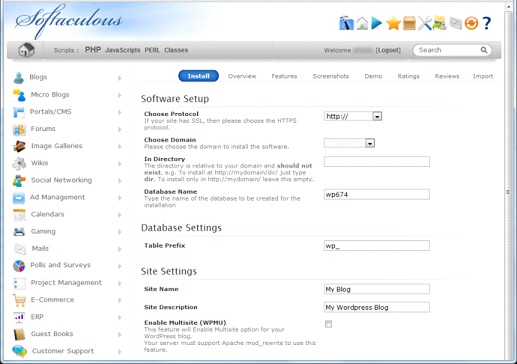Open the Demo tab

tap(373, 76)
